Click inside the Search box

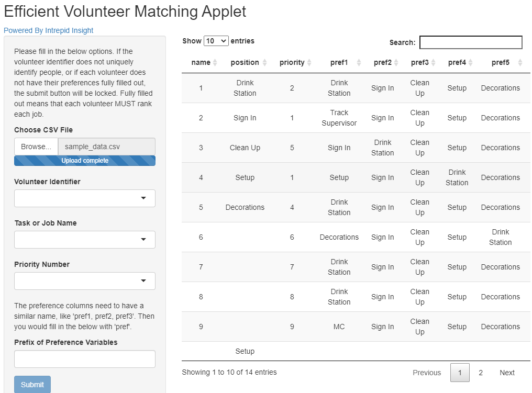pyautogui.click(x=470, y=42)
